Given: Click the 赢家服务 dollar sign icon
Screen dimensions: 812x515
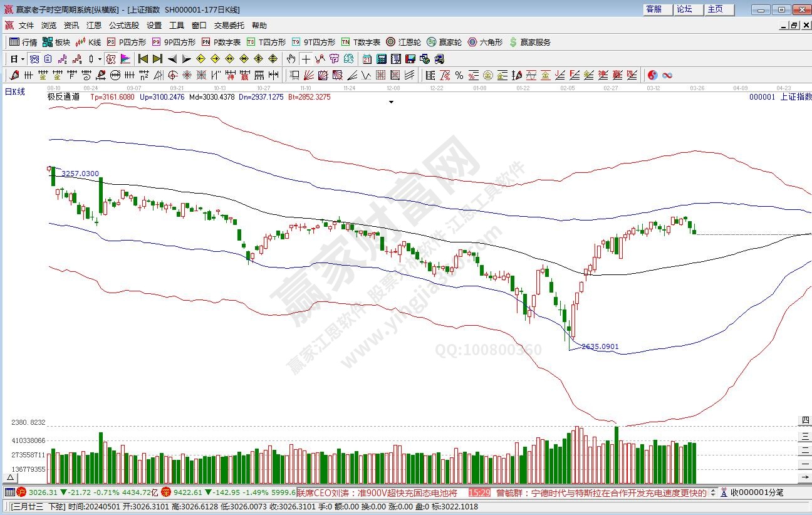Looking at the screenshot, I should (x=529, y=42).
